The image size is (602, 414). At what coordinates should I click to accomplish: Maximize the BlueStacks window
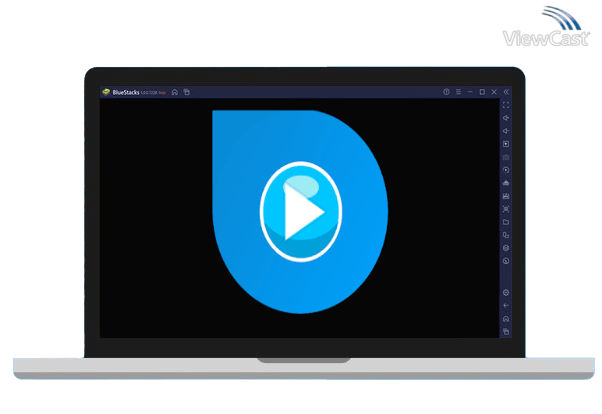pos(482,92)
